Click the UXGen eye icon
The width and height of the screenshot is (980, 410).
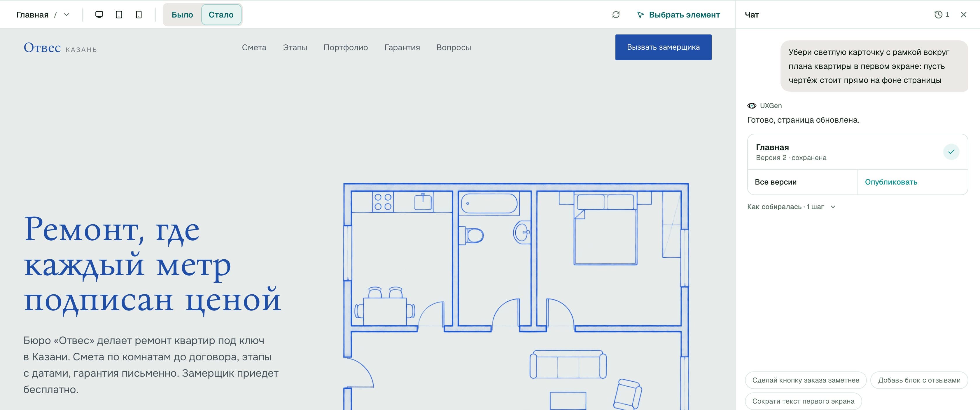(751, 105)
